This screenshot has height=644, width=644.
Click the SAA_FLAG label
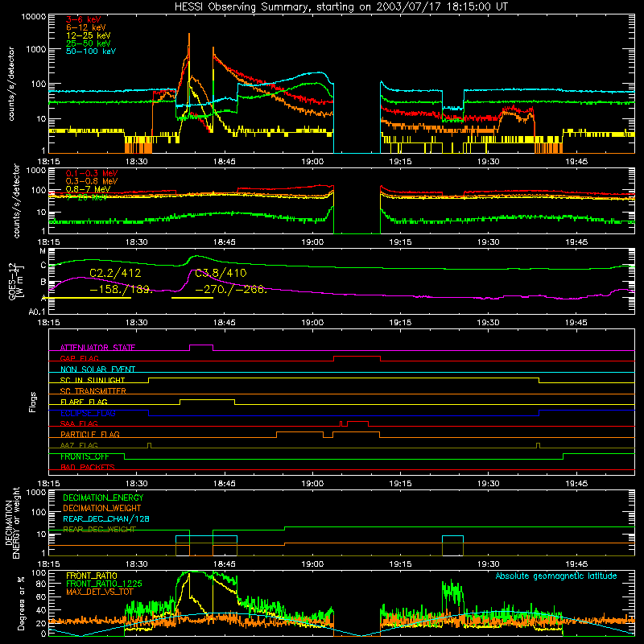coord(79,423)
